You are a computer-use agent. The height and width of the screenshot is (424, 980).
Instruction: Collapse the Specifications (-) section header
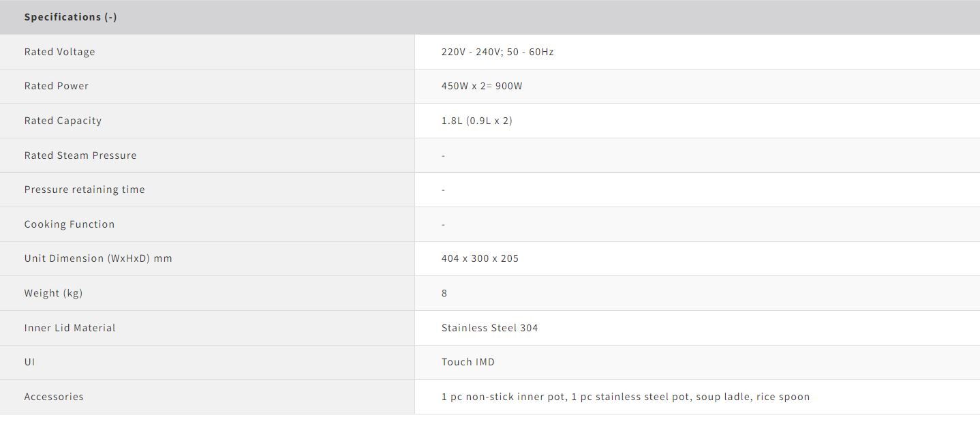[x=71, y=17]
